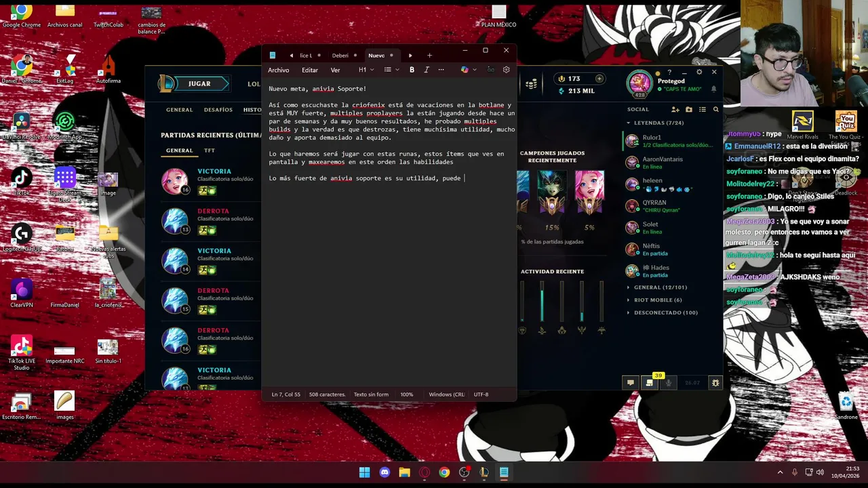Open Discord from taskbar

(384, 472)
